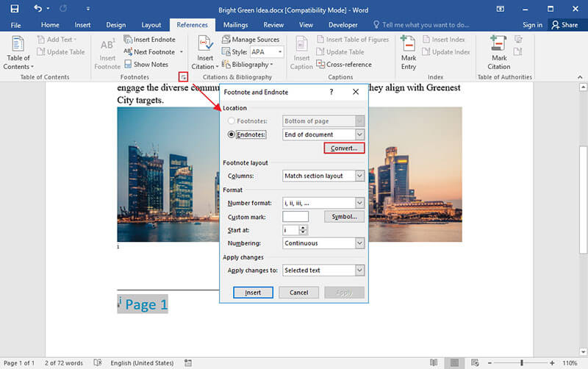Click zoom in plus button
588x369 pixels.
click(552, 362)
